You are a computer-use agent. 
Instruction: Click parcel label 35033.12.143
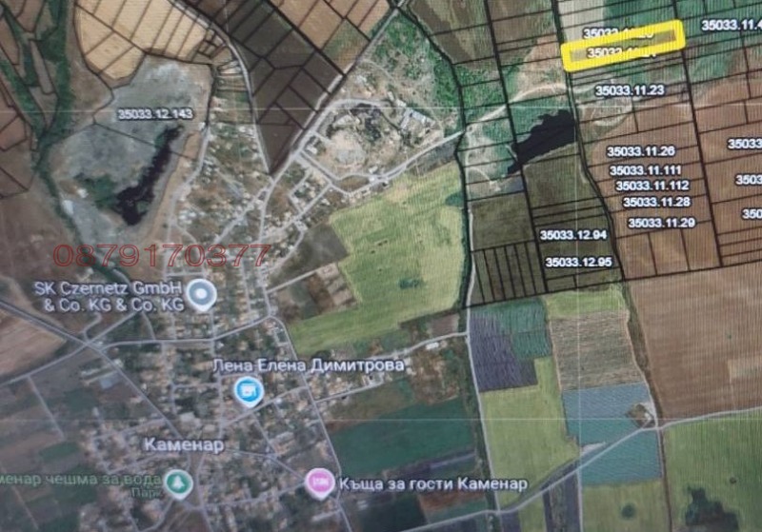coord(150,114)
